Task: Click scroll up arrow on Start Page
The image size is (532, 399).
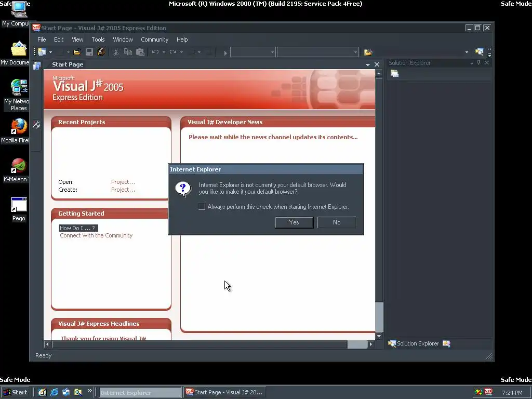Action: [379, 73]
